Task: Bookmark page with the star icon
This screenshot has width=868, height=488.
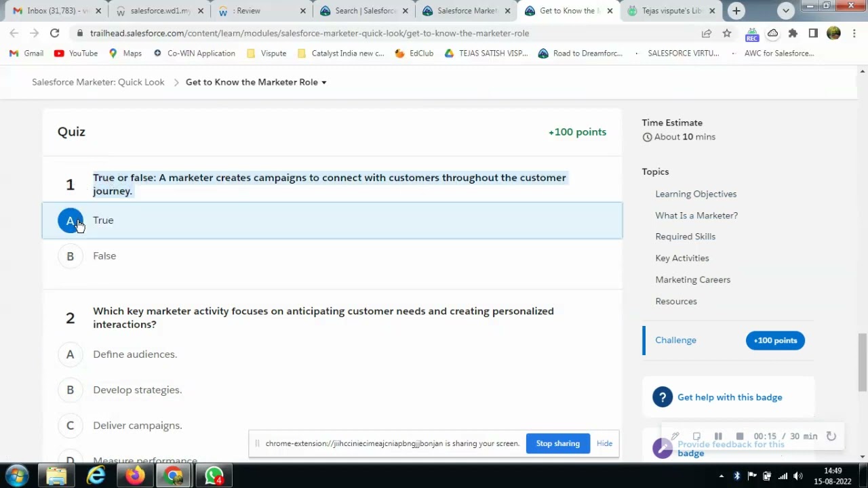Action: coord(727,33)
